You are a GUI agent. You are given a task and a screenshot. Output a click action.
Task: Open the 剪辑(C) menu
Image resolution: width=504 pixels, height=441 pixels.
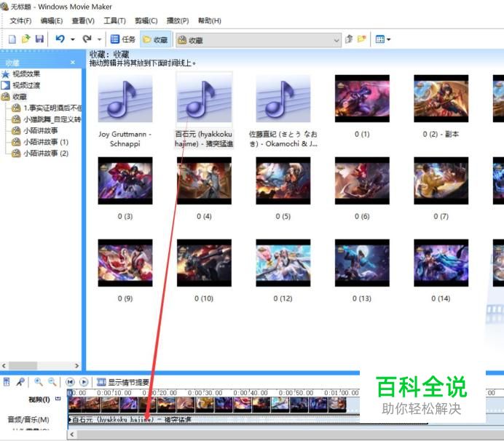point(146,21)
